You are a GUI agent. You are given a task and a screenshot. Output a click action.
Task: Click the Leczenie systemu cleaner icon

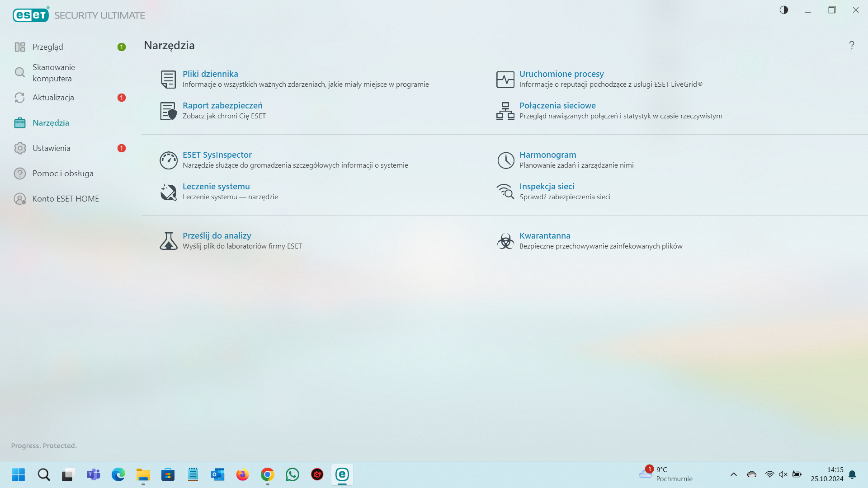169,192
